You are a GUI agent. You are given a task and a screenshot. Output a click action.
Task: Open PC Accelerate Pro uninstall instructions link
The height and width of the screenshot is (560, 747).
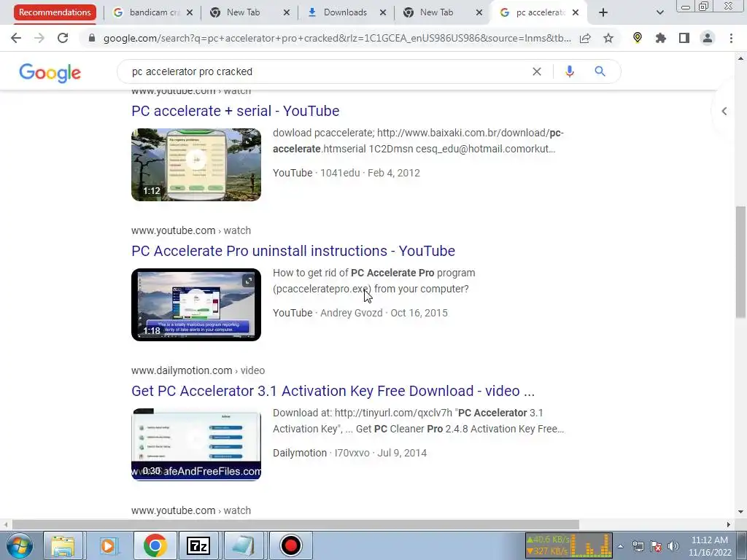coord(293,251)
